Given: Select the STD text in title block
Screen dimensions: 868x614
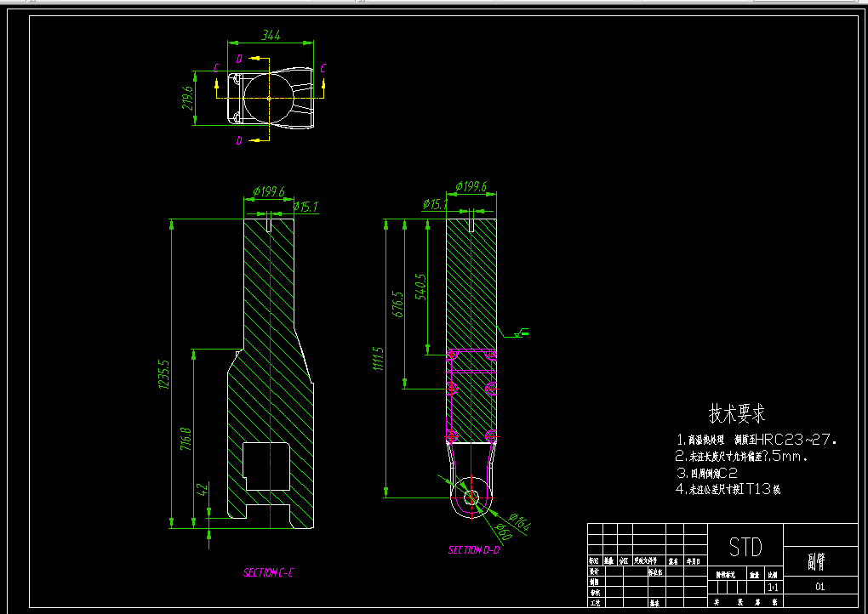Looking at the screenshot, I should click(745, 547).
